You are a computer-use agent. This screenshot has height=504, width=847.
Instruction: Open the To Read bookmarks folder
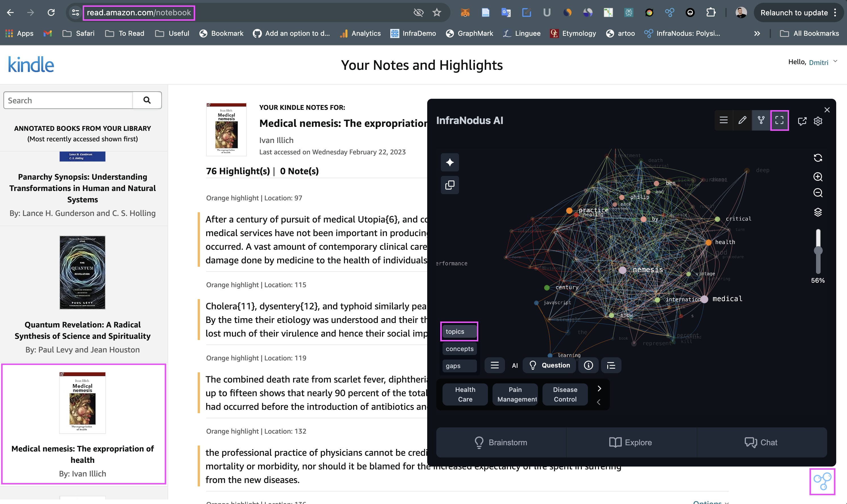coord(125,33)
